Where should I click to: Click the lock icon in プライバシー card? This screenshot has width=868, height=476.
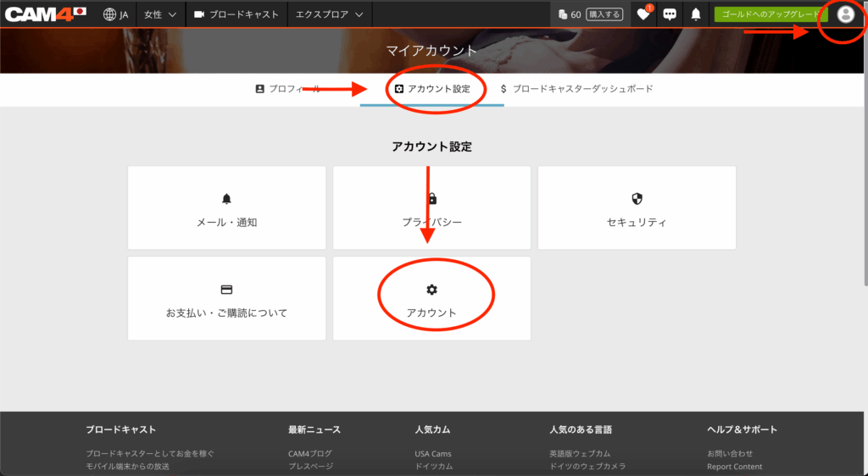pyautogui.click(x=431, y=198)
